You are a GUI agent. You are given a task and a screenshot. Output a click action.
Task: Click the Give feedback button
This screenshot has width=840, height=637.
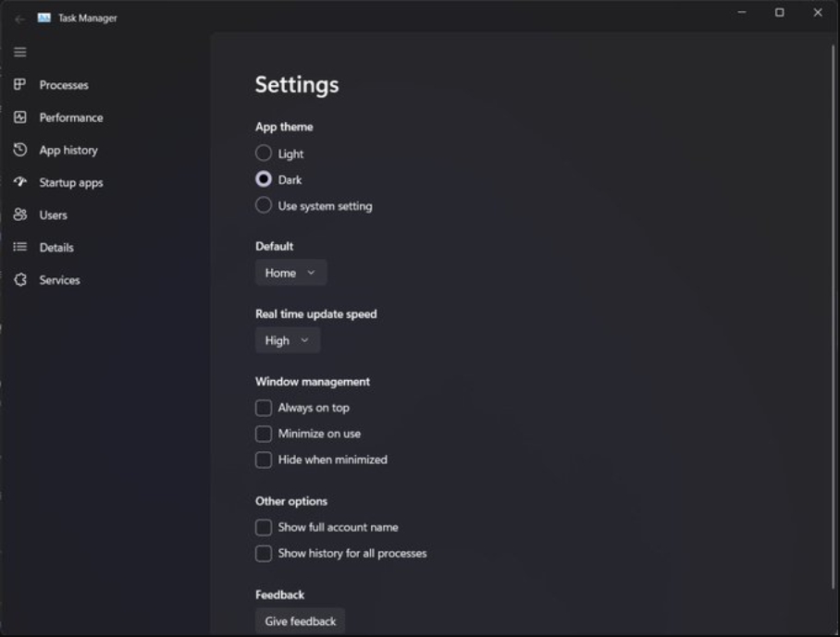[x=300, y=621]
